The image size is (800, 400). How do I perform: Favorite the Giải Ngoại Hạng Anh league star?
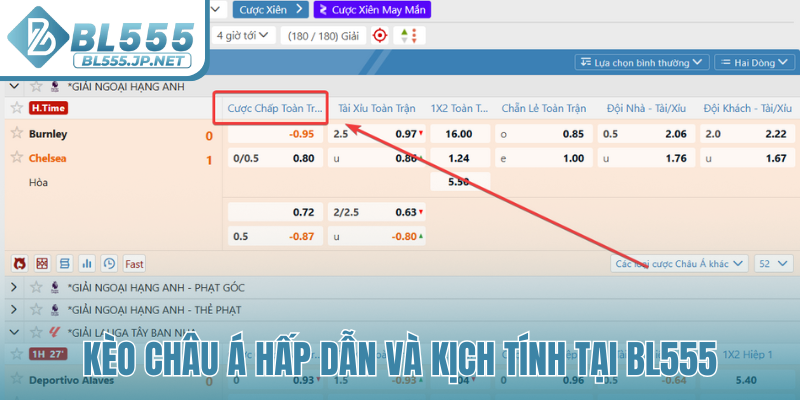pos(36,86)
